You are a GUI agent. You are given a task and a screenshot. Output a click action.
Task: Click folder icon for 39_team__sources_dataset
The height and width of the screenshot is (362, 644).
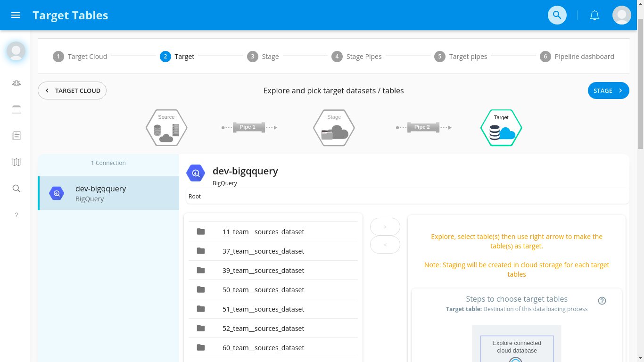pos(201,270)
